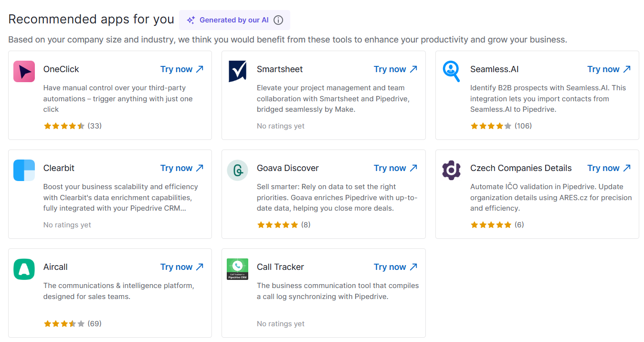The height and width of the screenshot is (342, 644).
Task: Click the Aircall app icon
Action: tap(24, 268)
